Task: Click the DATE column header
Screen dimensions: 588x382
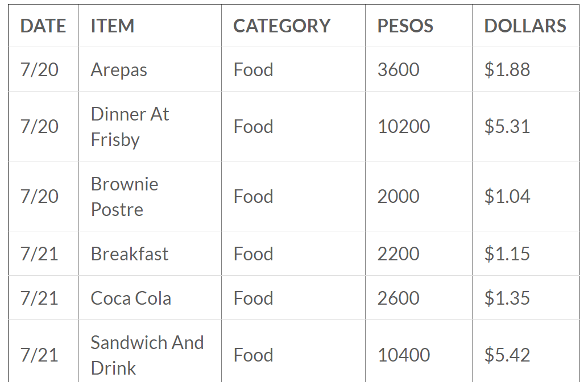Action: point(43,26)
